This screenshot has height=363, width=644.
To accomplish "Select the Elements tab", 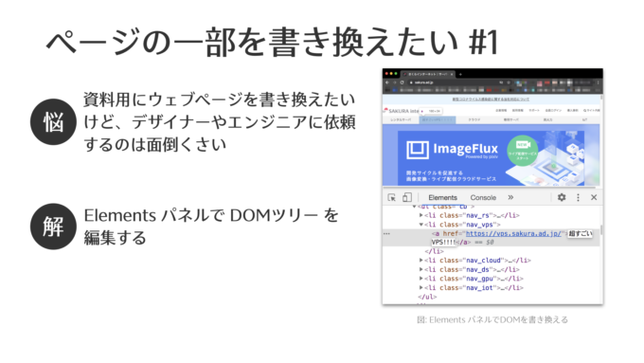I will (x=442, y=198).
